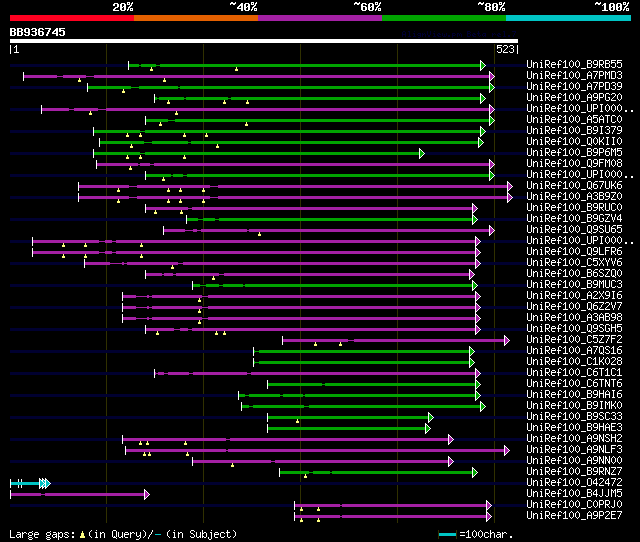Image resolution: width=640 pixels, height=542 pixels.
Task: Click the short cyan alignment of UniRef100_O42472
Action: pos(30,484)
